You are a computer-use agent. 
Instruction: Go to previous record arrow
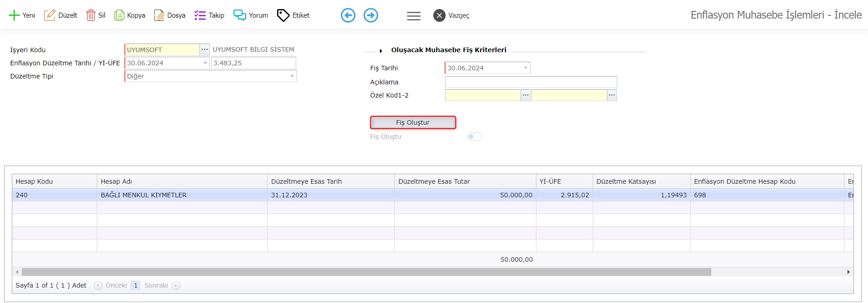point(348,15)
